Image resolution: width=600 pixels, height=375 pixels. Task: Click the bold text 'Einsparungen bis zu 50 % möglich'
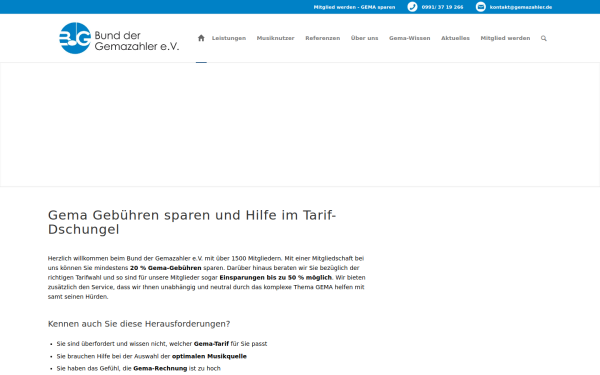pyautogui.click(x=276, y=277)
